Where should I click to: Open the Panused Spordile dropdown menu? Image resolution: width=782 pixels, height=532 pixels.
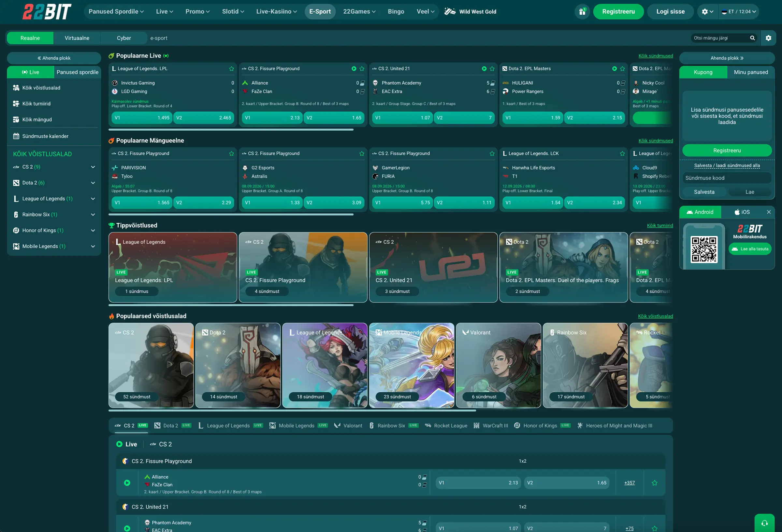point(116,12)
